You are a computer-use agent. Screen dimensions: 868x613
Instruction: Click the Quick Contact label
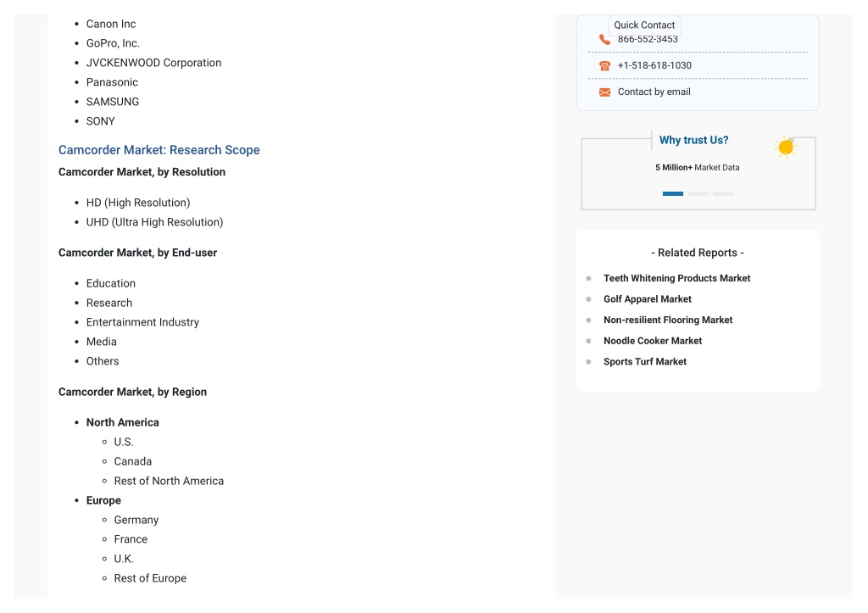pyautogui.click(x=644, y=25)
